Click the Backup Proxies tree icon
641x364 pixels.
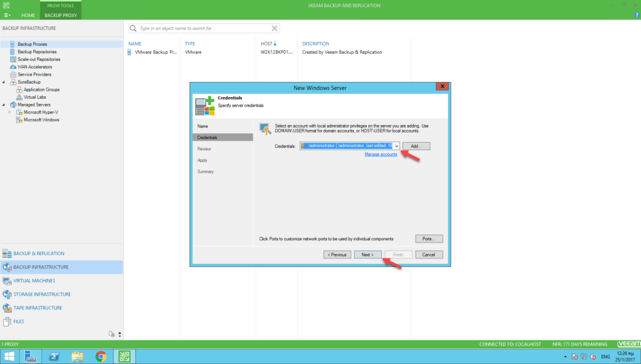coord(13,44)
